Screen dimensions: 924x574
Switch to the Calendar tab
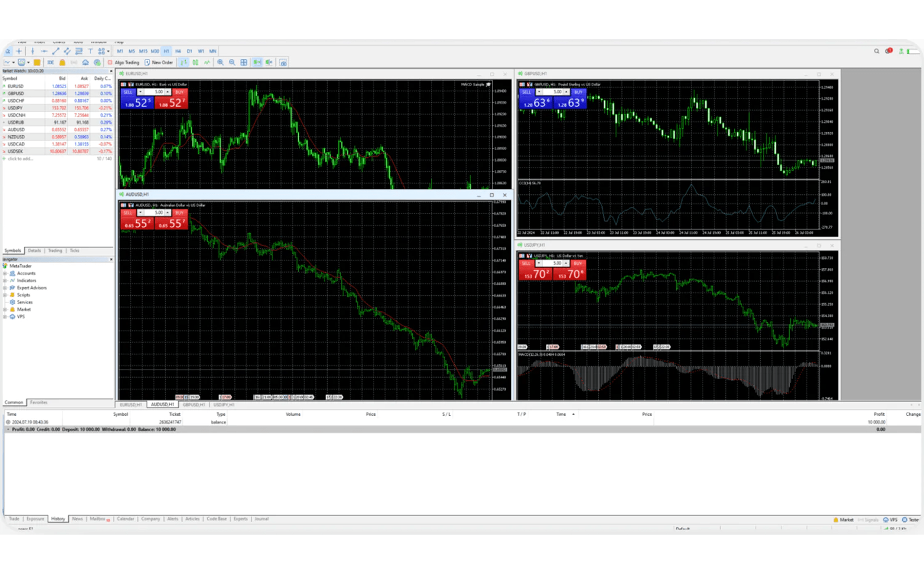click(x=125, y=519)
